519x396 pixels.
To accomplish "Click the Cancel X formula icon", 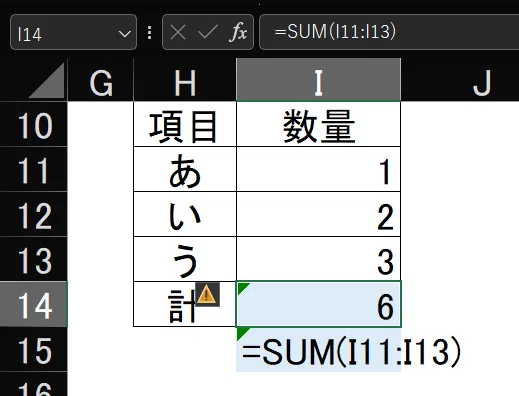I will tap(178, 32).
